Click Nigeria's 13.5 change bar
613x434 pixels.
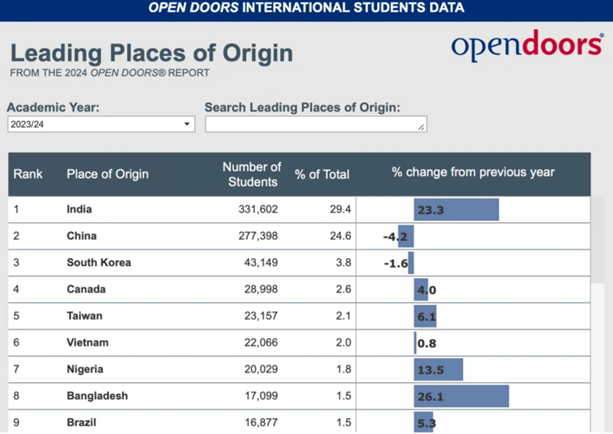(438, 369)
